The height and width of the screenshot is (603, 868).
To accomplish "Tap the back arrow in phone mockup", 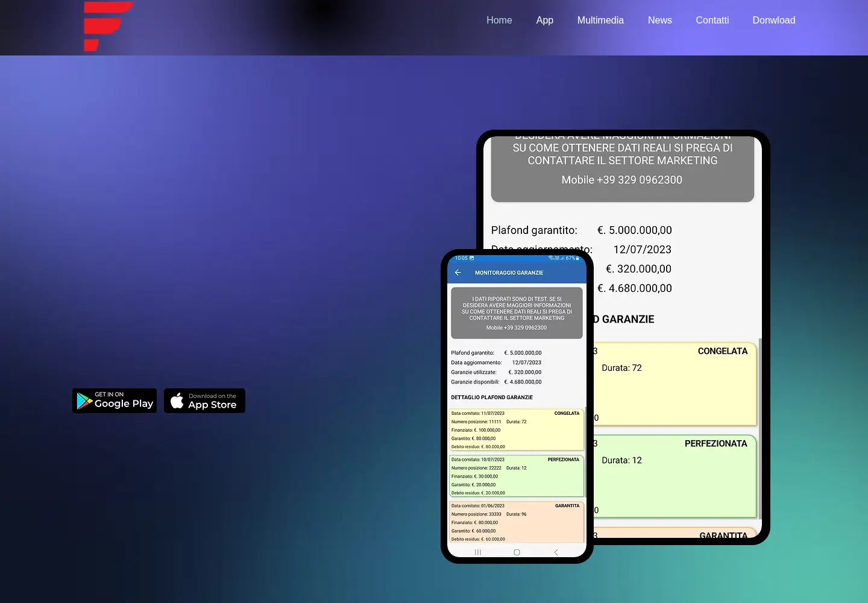I will tap(458, 273).
